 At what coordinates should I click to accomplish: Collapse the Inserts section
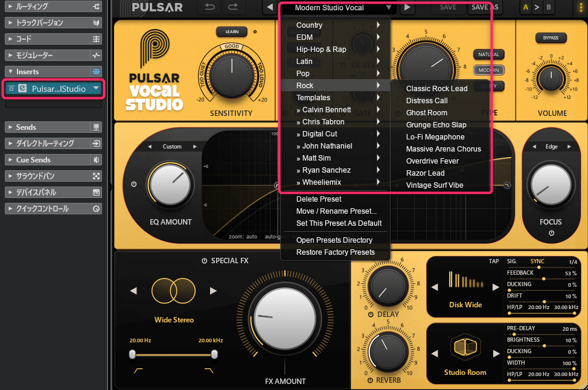(10, 72)
